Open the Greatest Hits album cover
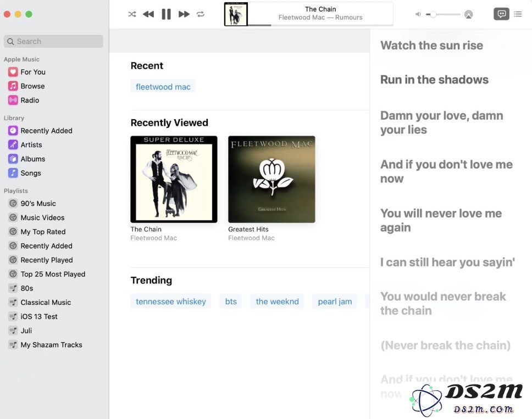 pyautogui.click(x=271, y=180)
